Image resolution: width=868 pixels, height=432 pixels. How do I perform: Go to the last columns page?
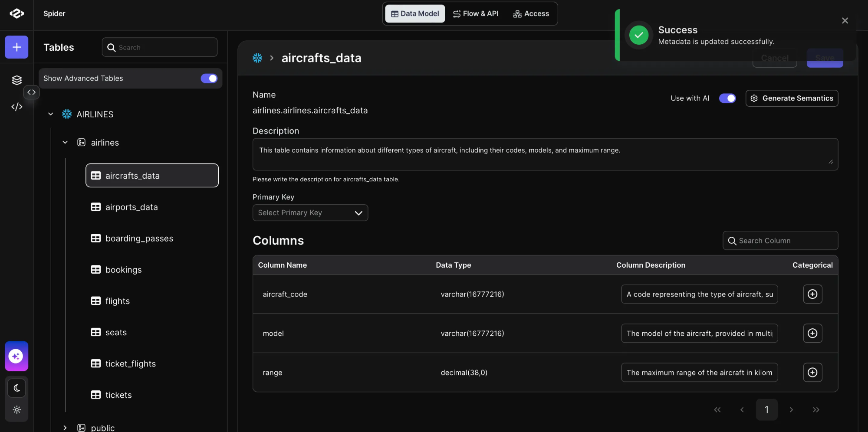(x=816, y=410)
